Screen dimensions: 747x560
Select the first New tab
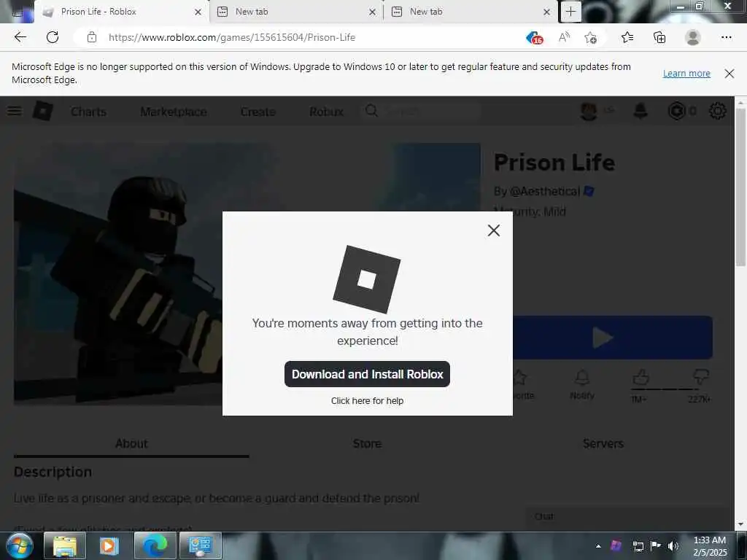click(295, 12)
